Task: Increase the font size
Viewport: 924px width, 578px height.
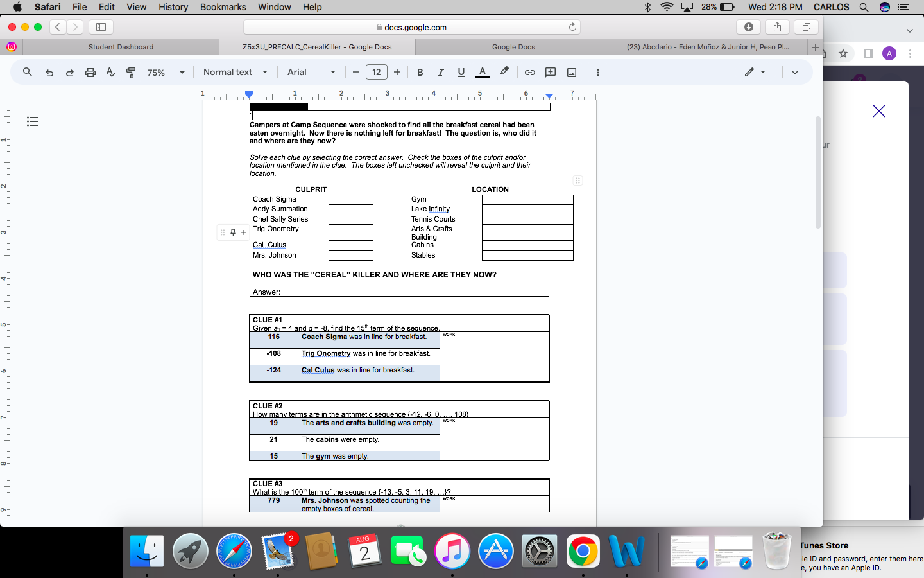Action: pyautogui.click(x=397, y=73)
